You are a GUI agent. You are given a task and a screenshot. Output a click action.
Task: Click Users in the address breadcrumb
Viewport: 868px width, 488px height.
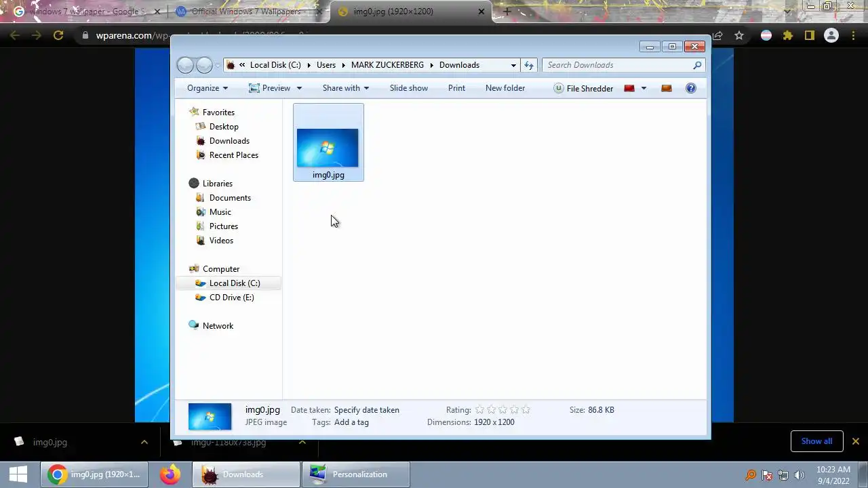tap(326, 65)
